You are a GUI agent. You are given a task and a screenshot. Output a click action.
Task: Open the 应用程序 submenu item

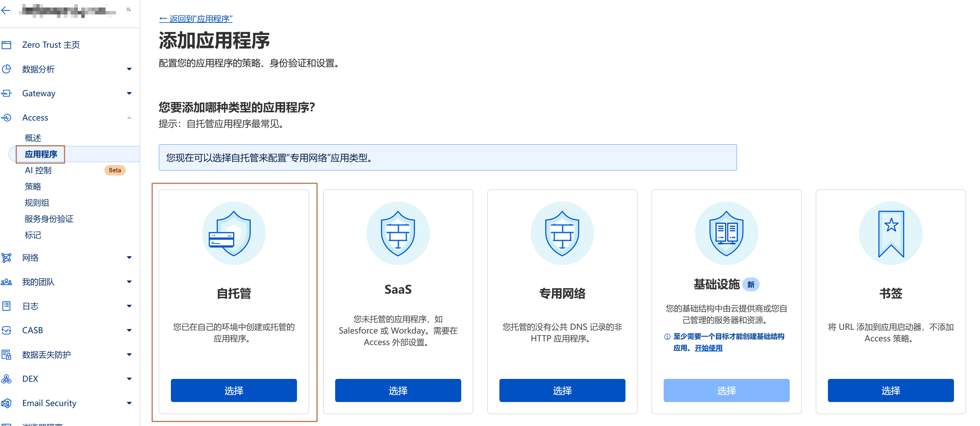tap(41, 154)
